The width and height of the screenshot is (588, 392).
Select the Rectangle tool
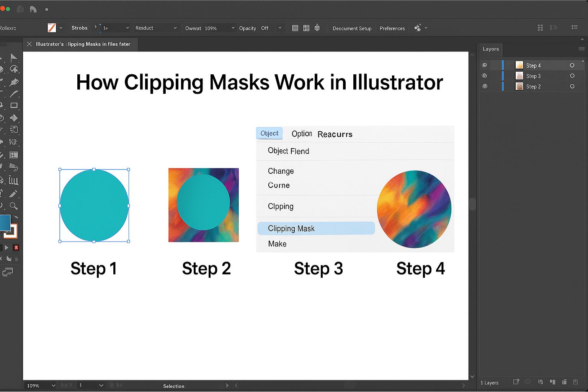click(14, 105)
